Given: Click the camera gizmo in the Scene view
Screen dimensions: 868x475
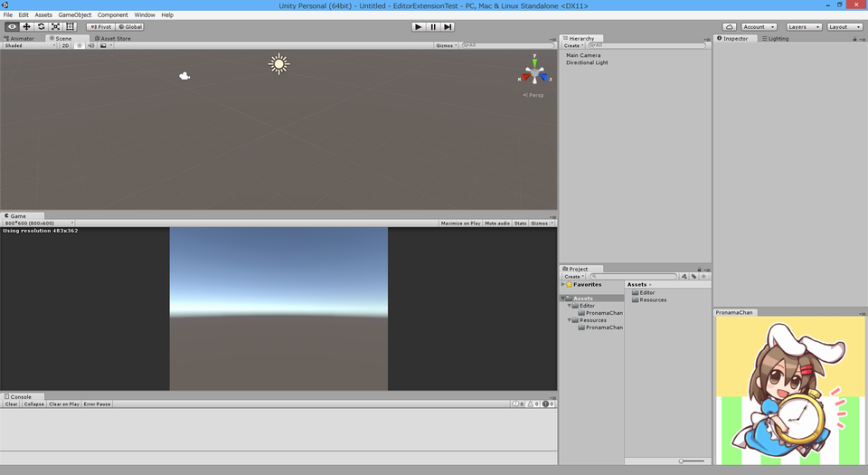Looking at the screenshot, I should tap(184, 76).
